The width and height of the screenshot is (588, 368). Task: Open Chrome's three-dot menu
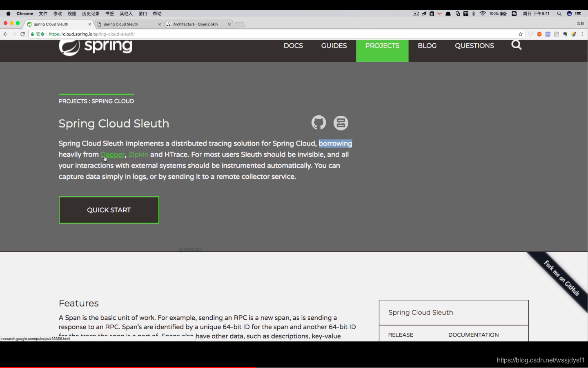click(x=582, y=34)
